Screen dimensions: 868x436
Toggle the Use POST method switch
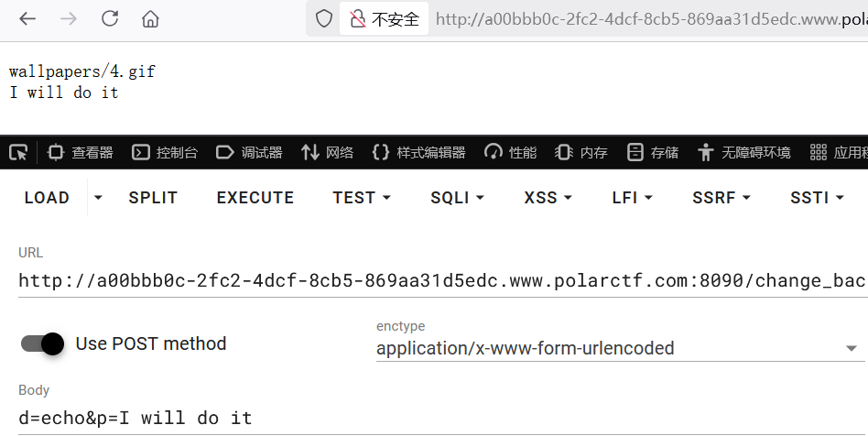pyautogui.click(x=42, y=343)
